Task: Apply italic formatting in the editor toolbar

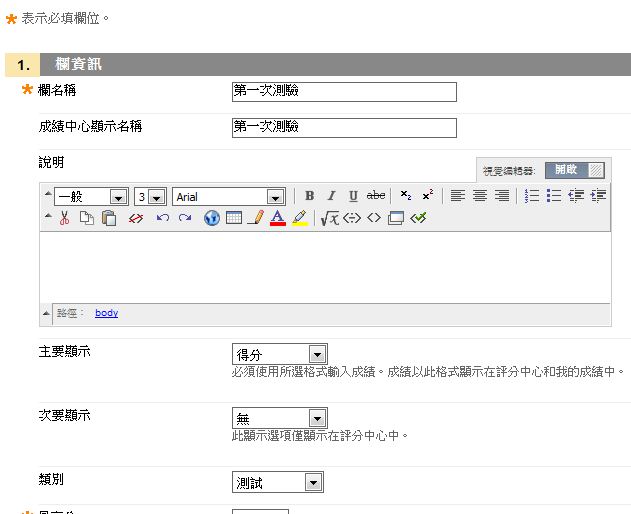Action: click(x=332, y=196)
